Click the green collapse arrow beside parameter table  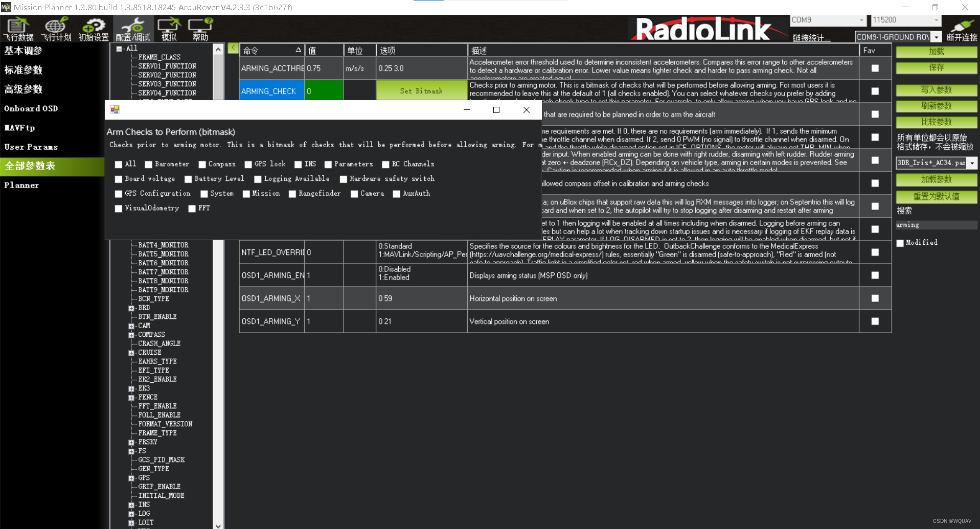pos(233,49)
